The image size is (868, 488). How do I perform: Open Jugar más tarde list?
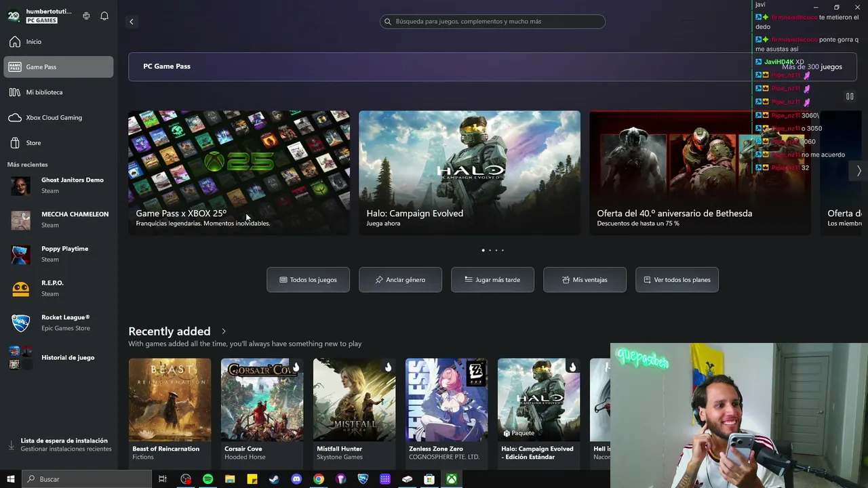493,280
